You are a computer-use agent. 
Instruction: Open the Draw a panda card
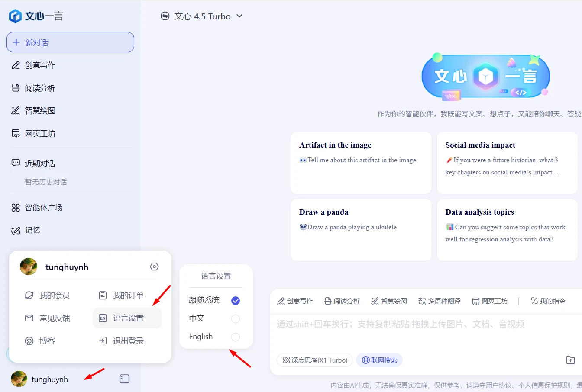click(361, 230)
